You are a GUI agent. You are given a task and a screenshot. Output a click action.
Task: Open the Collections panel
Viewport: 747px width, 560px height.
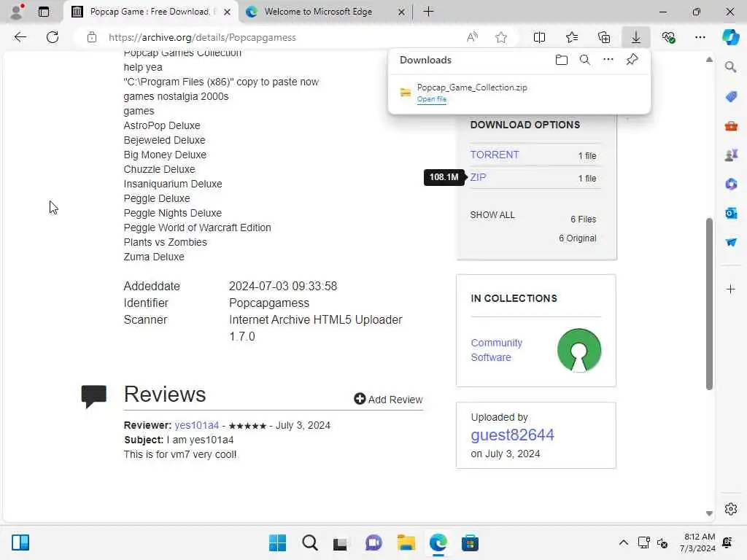click(604, 37)
